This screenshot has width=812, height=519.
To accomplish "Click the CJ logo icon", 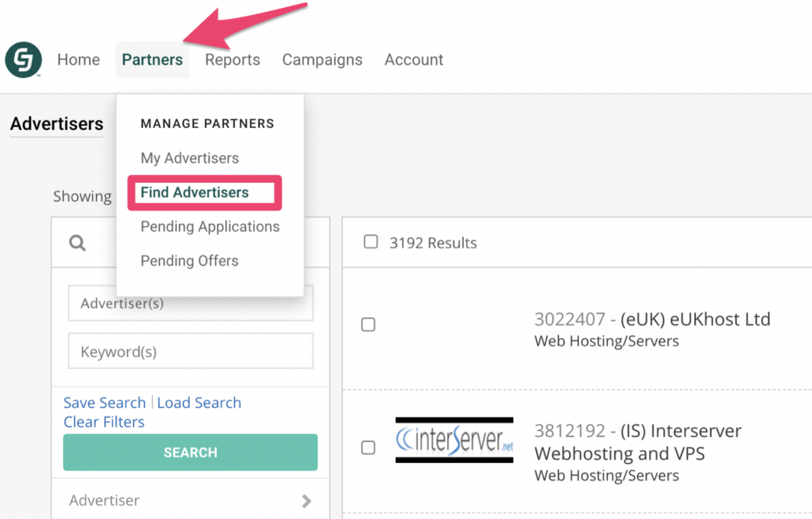I will pyautogui.click(x=23, y=60).
